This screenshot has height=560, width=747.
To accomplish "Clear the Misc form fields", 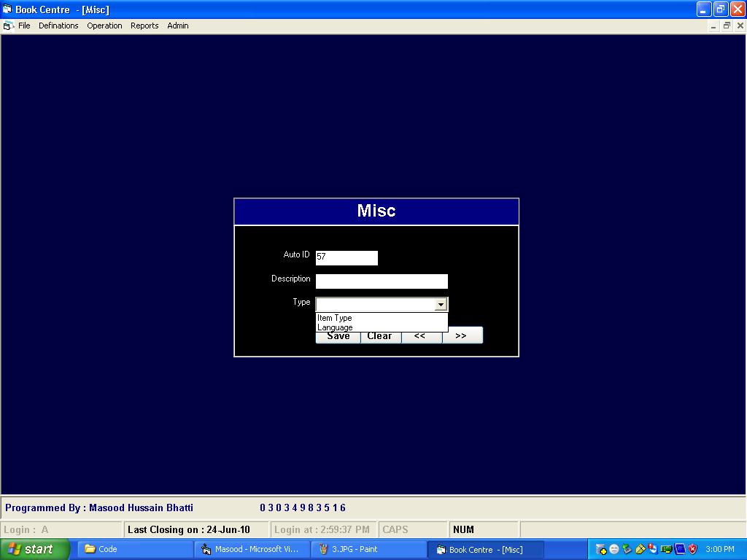I will point(379,336).
